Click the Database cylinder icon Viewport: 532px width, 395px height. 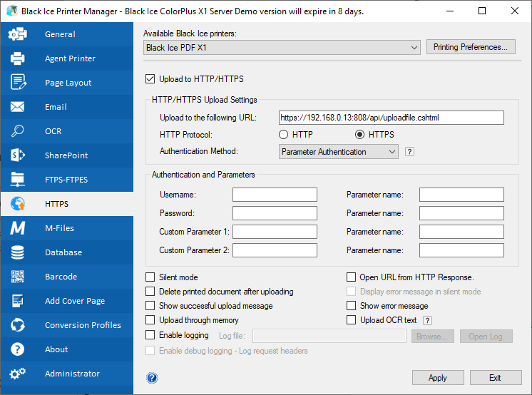coord(17,252)
